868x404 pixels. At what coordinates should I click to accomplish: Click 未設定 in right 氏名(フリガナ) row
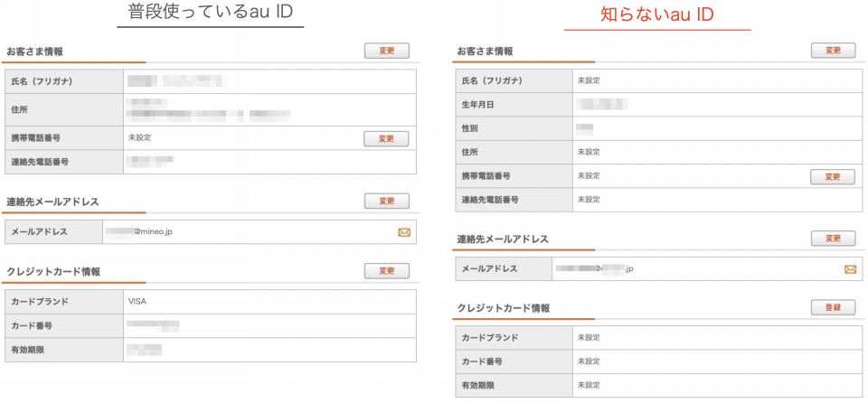589,80
